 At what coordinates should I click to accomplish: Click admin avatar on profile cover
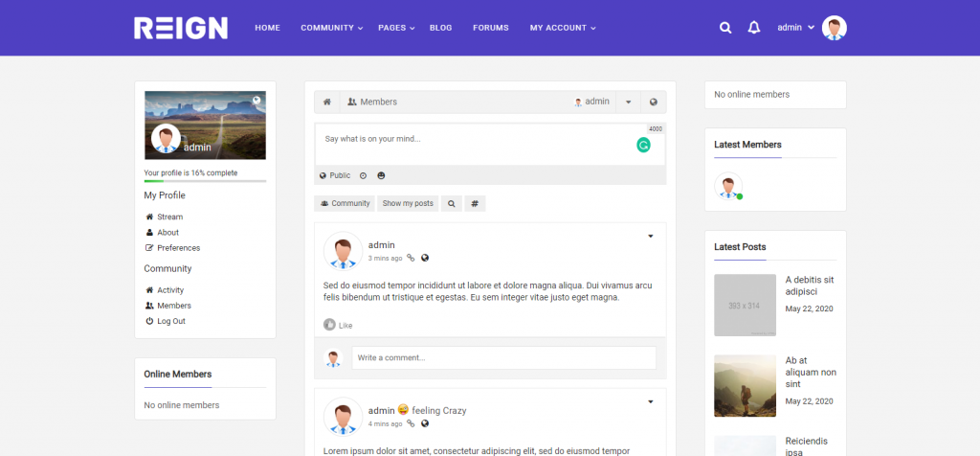(x=166, y=138)
